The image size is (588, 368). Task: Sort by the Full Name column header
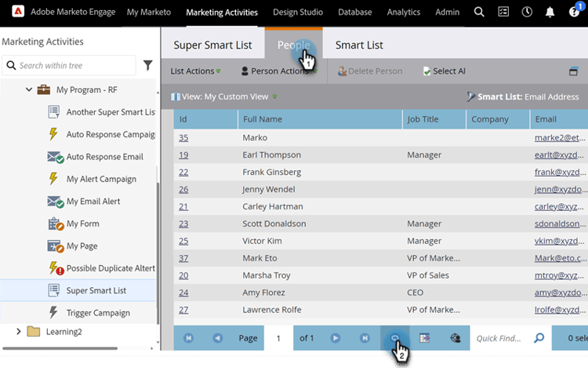click(x=320, y=119)
